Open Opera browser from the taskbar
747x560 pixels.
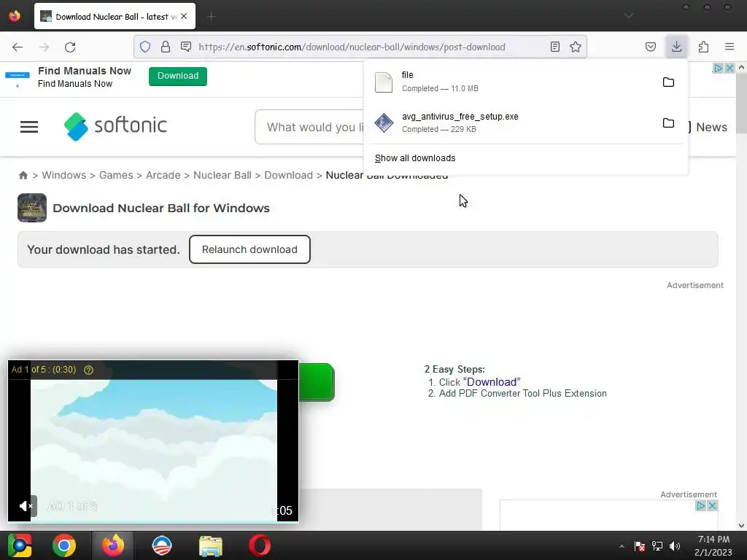pos(260,545)
